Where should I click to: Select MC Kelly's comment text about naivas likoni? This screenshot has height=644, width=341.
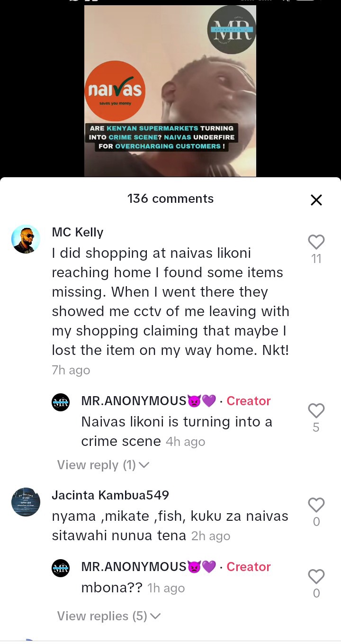coord(170,301)
